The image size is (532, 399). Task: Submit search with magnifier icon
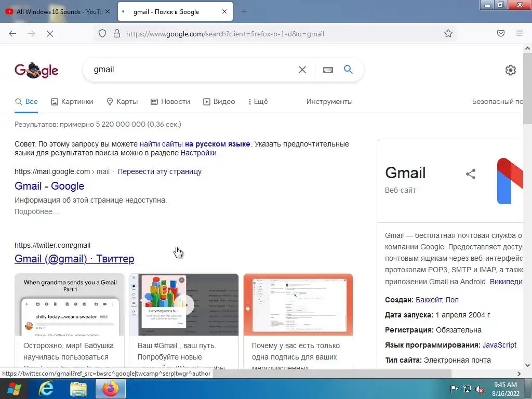tap(348, 70)
